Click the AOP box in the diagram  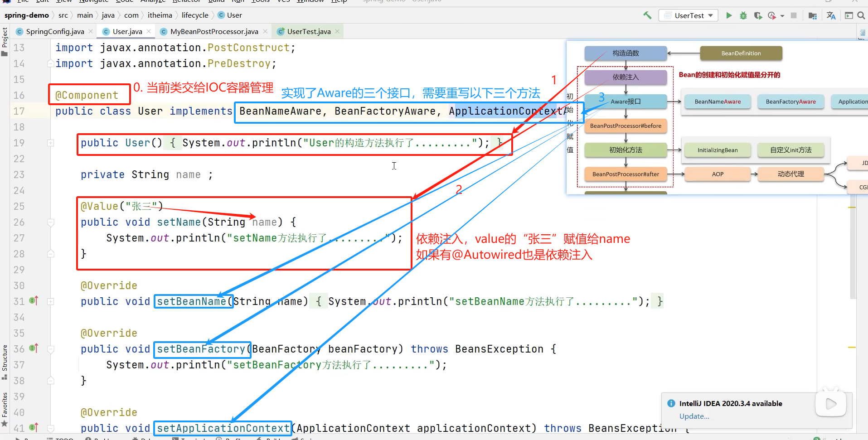click(x=718, y=174)
